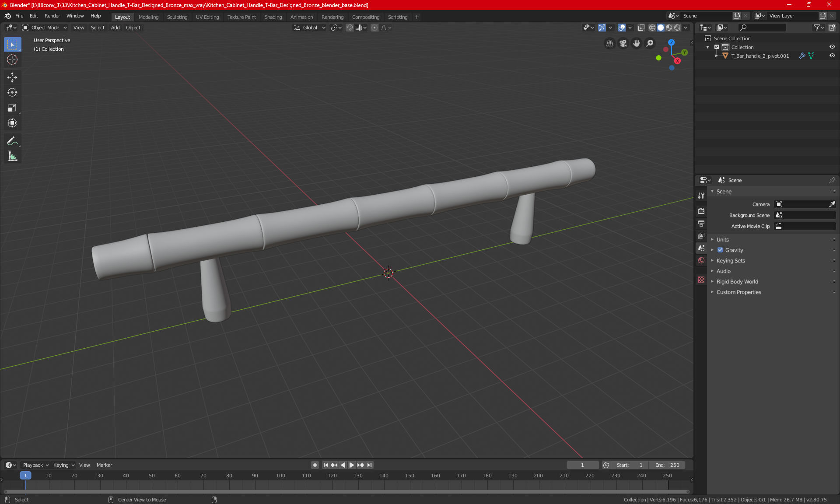
Task: Activate the Measure tool
Action: point(12,156)
